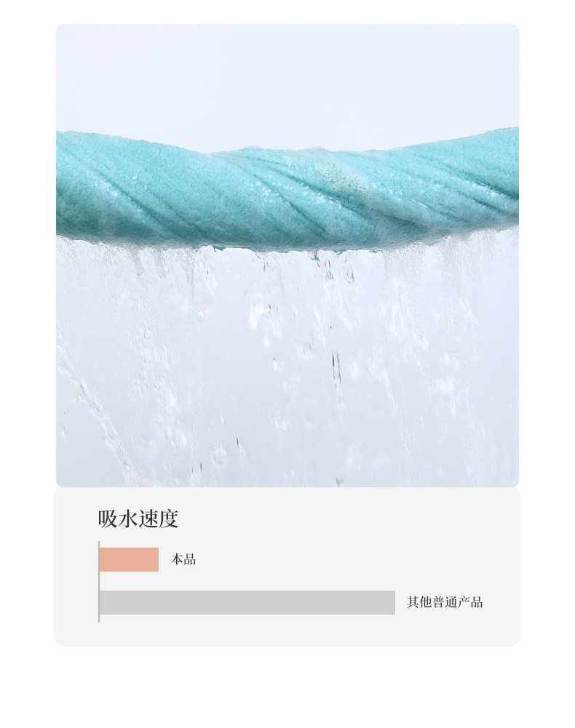Click the 本 character beside the orange bar
This screenshot has height=728, width=575.
[177, 559]
